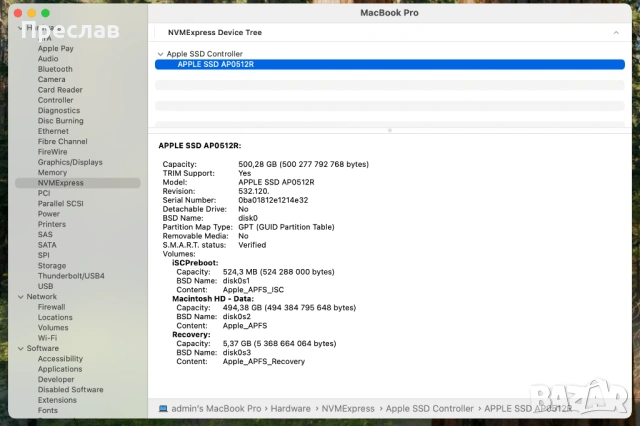Click the Revision value 532.120.

pos(253,191)
